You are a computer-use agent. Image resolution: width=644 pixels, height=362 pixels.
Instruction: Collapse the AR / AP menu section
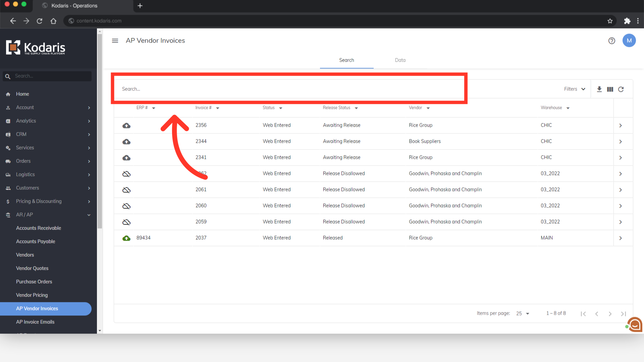tap(89, 215)
